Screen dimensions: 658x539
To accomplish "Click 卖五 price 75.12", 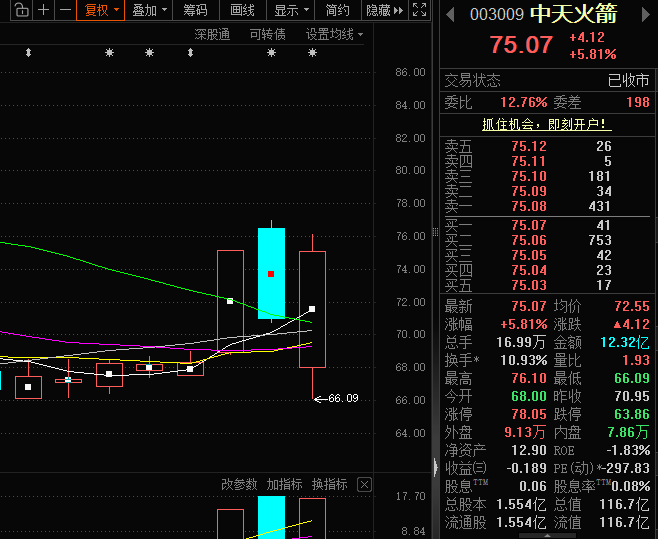I will click(529, 146).
